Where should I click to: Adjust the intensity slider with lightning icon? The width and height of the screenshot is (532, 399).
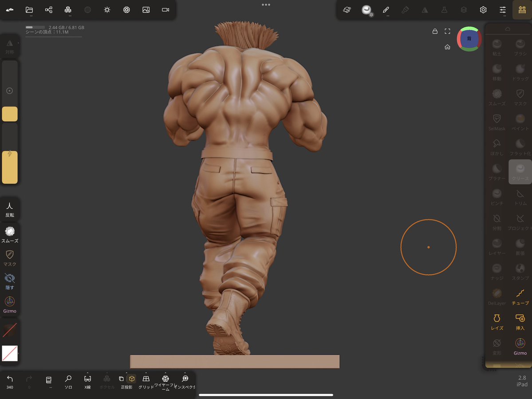(x=10, y=154)
